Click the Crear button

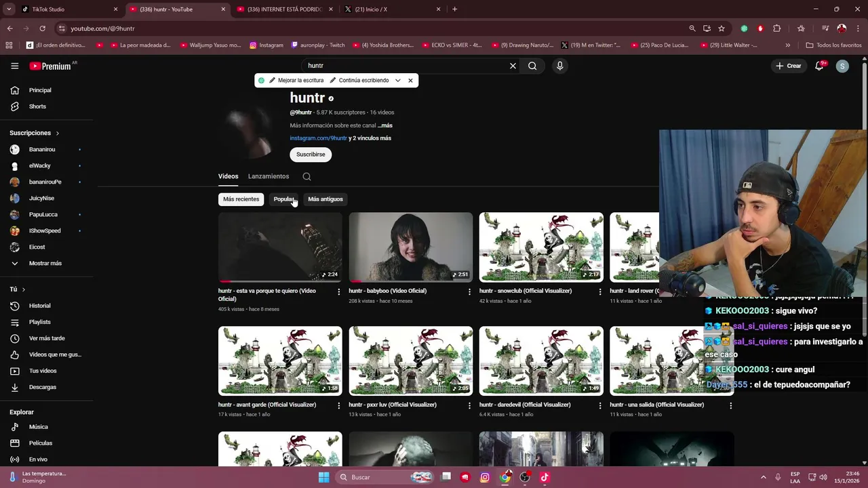click(789, 66)
